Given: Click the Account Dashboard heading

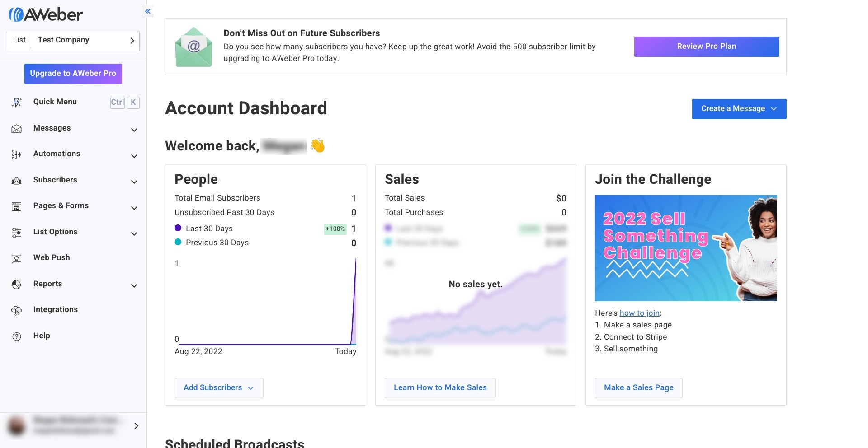Looking at the screenshot, I should click(246, 108).
